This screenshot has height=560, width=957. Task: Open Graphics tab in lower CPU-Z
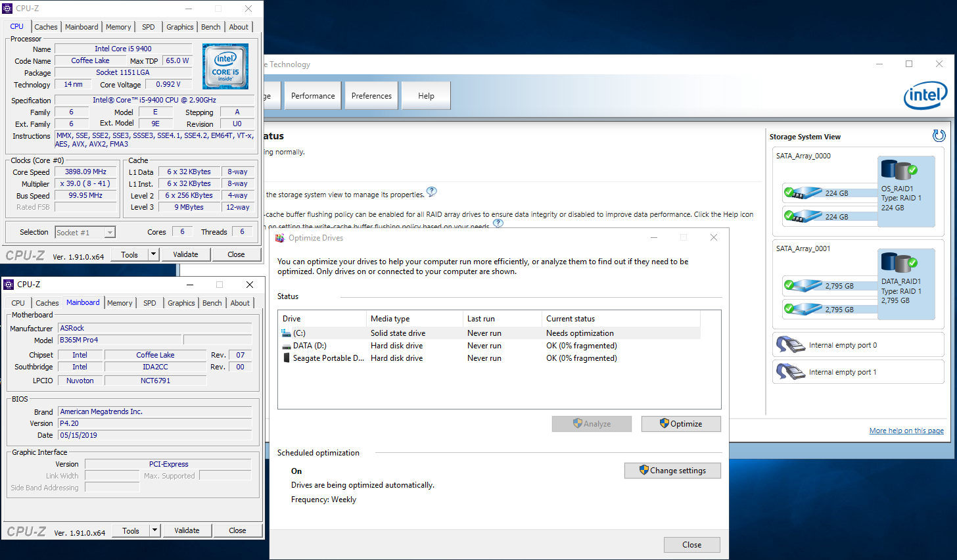point(181,303)
